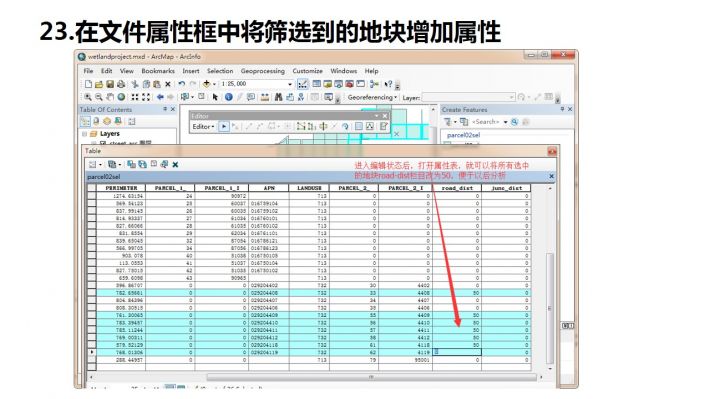Expand the Georeferencing dropdown
The image size is (710, 399).
click(372, 97)
